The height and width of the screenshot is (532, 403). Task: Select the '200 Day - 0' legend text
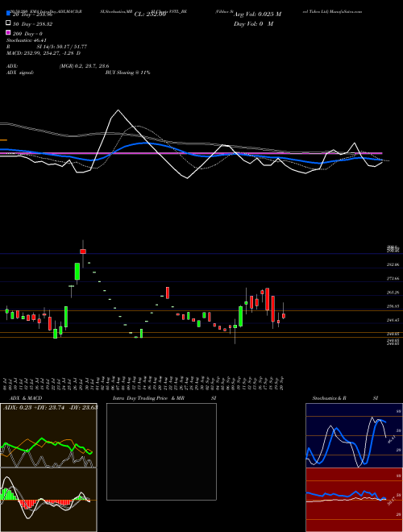pyautogui.click(x=27, y=34)
